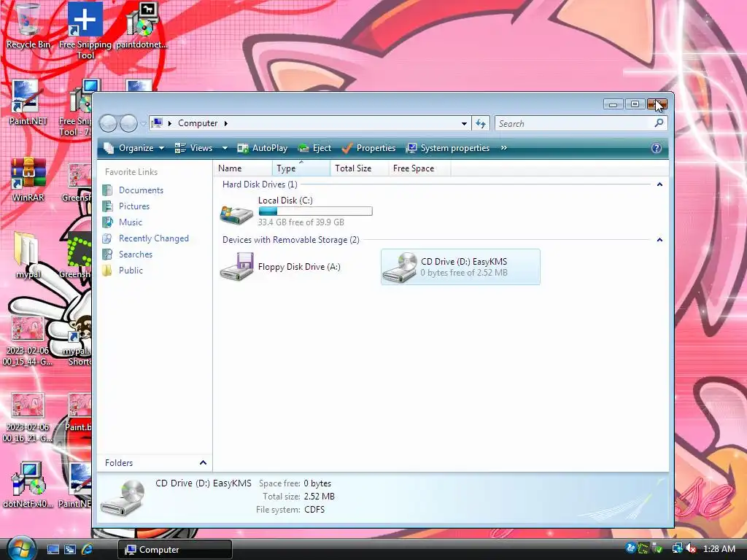This screenshot has height=560, width=747.
Task: Select the paintdotnet installer desktop icon
Action: (x=142, y=26)
